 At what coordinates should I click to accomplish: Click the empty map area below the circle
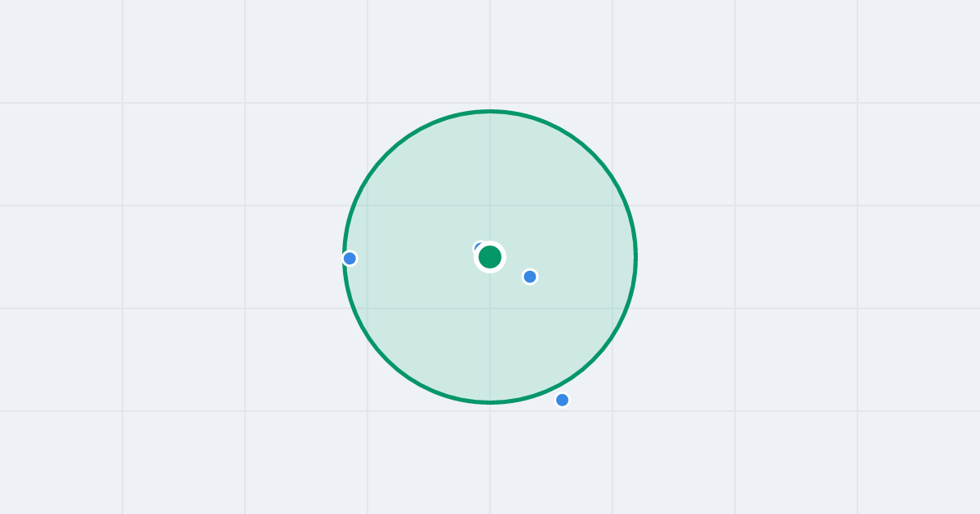coord(490,463)
